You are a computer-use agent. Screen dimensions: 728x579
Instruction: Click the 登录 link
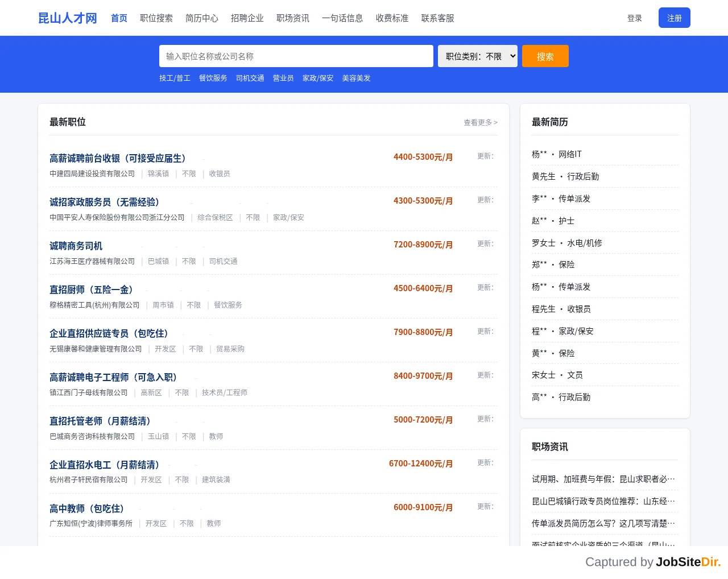(x=635, y=18)
